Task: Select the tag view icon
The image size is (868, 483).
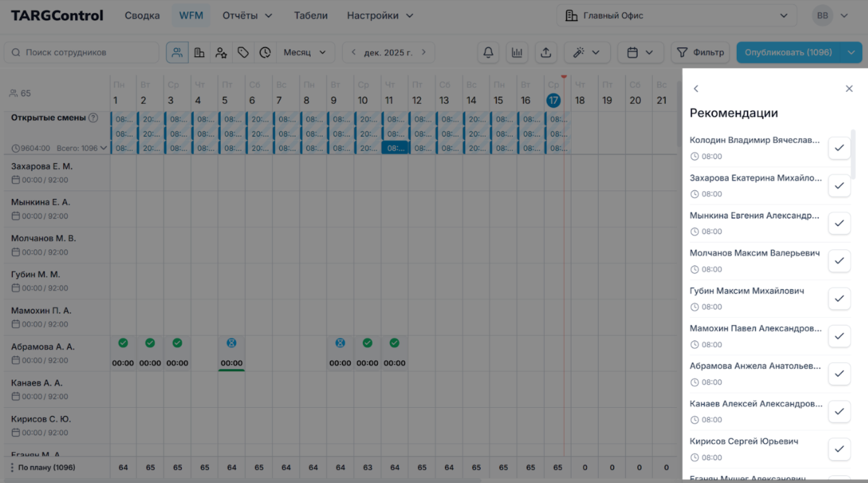Action: 243,53
